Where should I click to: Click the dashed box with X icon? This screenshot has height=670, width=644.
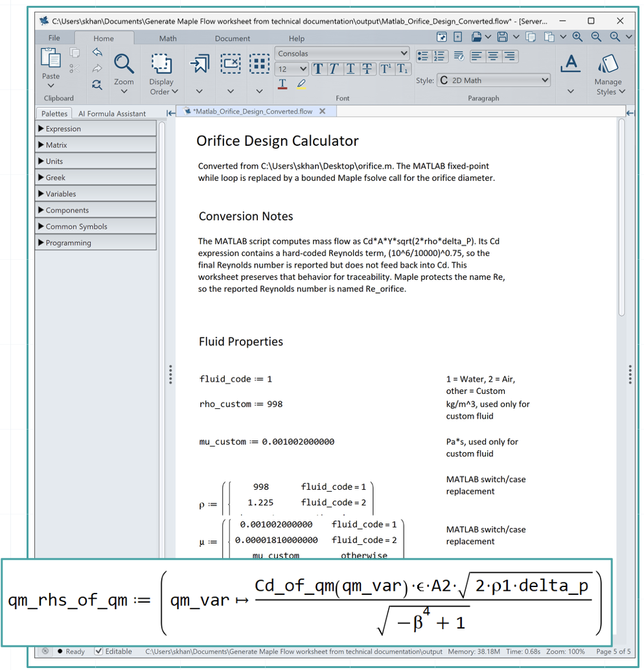(231, 64)
